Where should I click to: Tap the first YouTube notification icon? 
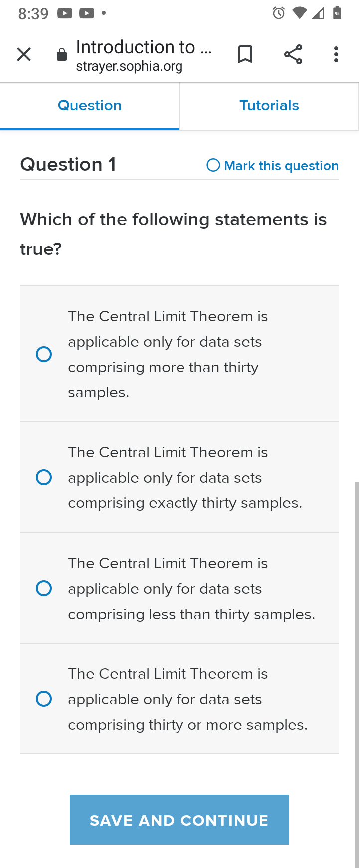point(65,13)
